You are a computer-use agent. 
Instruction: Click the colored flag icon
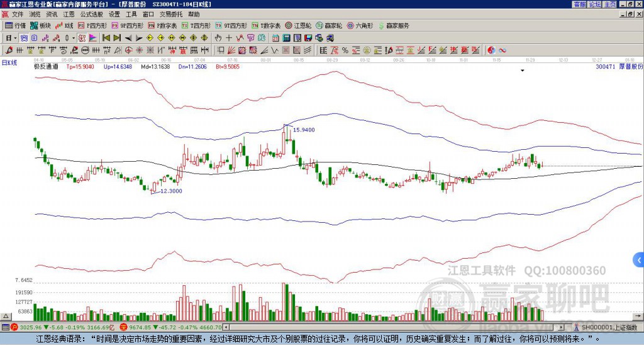point(93,38)
